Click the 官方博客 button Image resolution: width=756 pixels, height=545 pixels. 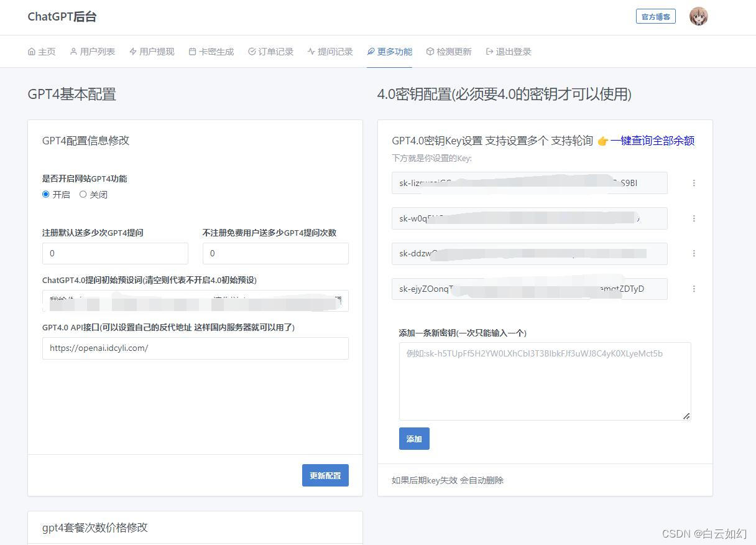pyautogui.click(x=656, y=16)
